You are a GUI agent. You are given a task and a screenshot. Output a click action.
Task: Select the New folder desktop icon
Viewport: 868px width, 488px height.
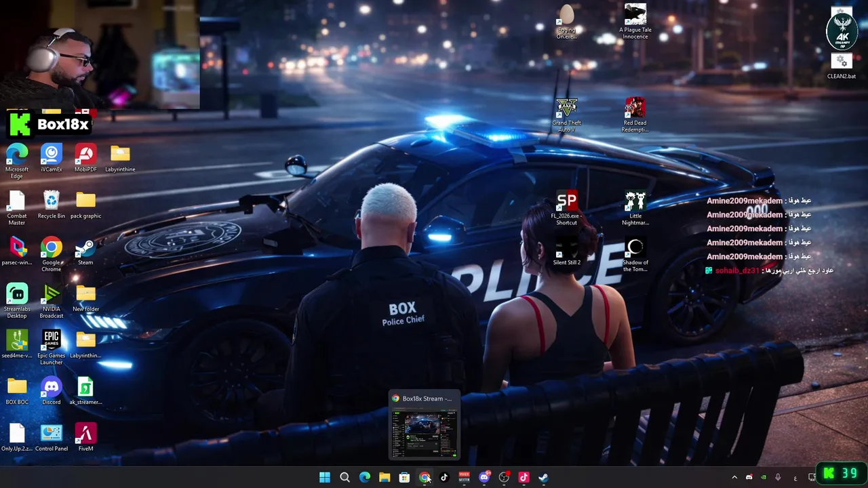point(85,298)
